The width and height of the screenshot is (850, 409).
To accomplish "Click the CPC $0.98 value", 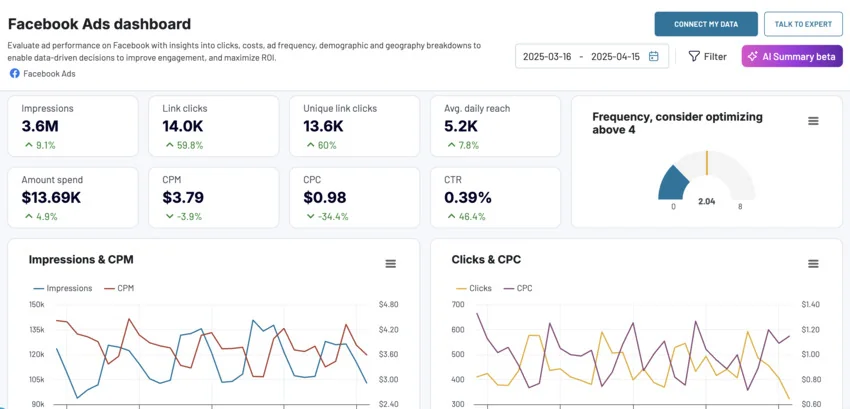I will 325,197.
